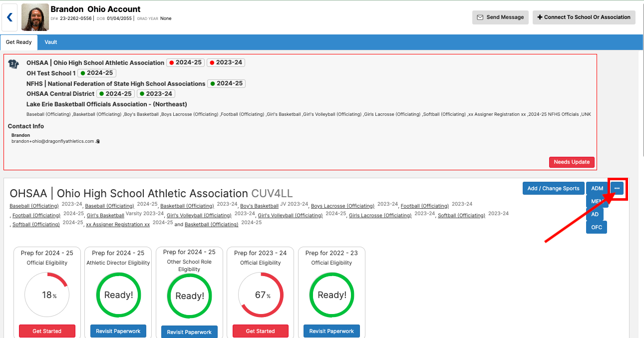Image resolution: width=644 pixels, height=338 pixels.
Task: Click the 18% Official Eligibility progress circle
Action: (47, 295)
